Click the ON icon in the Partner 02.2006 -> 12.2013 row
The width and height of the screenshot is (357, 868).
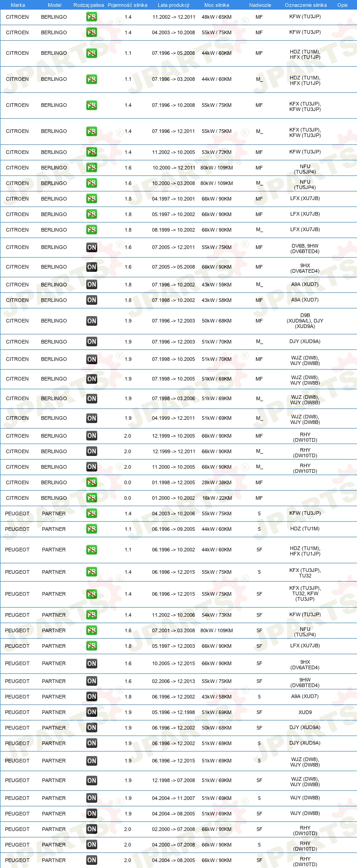click(x=92, y=681)
